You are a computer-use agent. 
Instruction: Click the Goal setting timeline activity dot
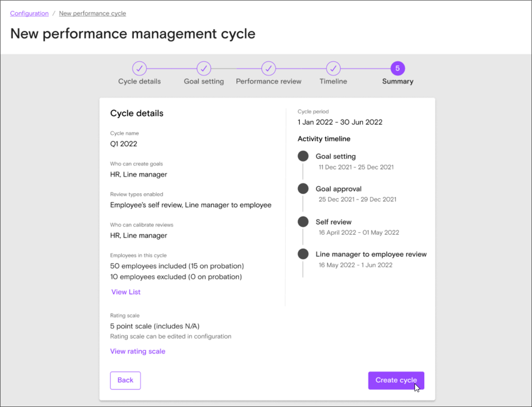(x=303, y=156)
